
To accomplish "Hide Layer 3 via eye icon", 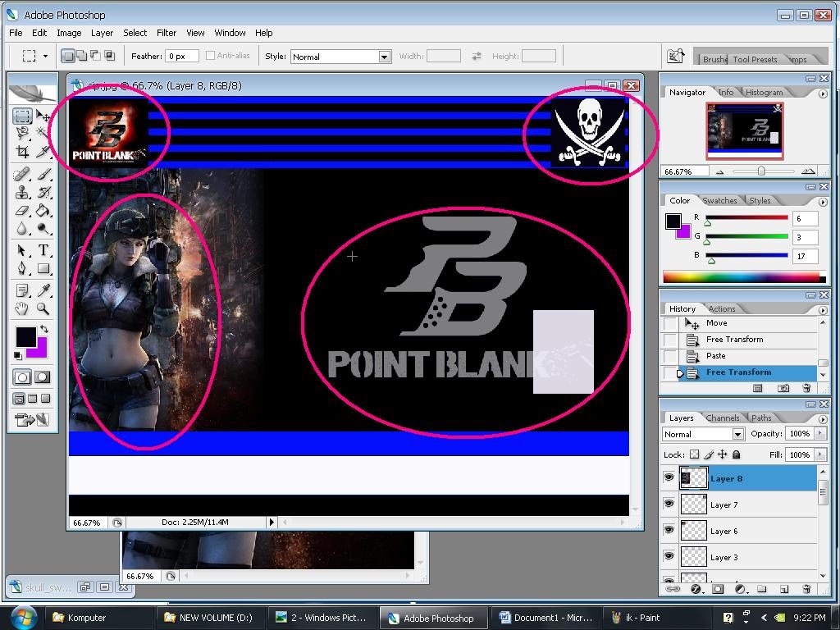I will pos(669,555).
